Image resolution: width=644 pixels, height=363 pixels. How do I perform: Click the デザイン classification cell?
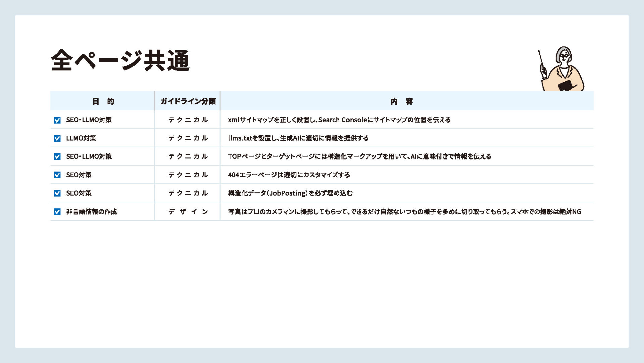click(x=188, y=212)
